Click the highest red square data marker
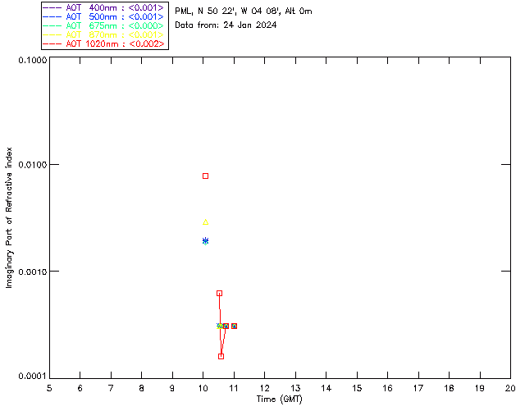Viewport: 525px width, 420px height. point(206,176)
